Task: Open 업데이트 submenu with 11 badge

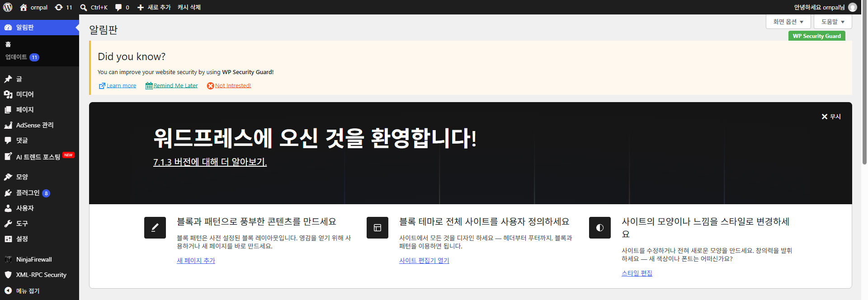Action: [x=22, y=57]
